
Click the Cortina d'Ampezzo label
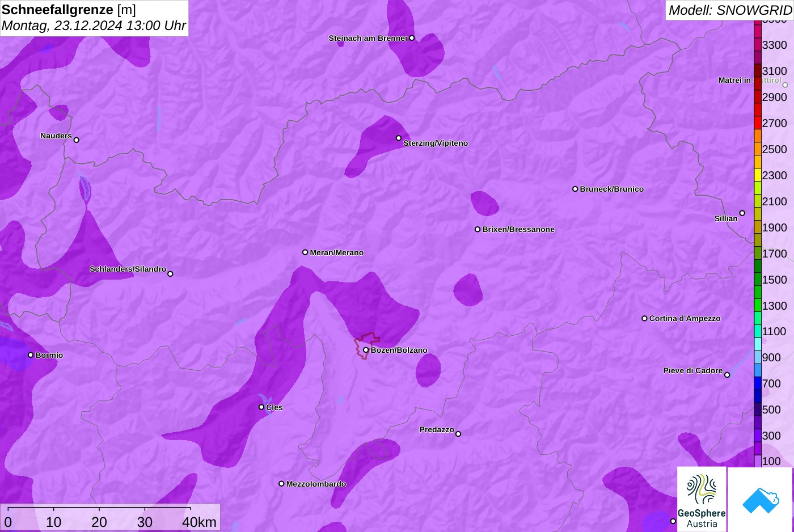click(685, 318)
